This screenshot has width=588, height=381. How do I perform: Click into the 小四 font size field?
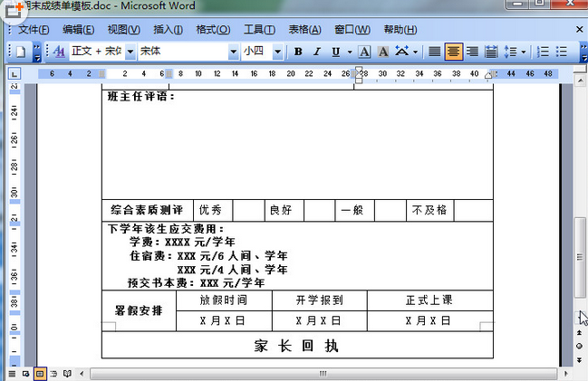click(x=257, y=52)
